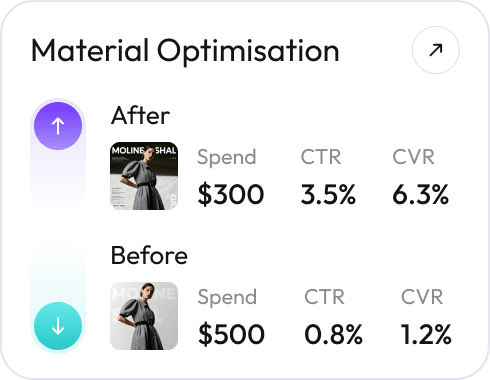Open the After ad creative thumbnail
This screenshot has width=490, height=380.
click(x=144, y=176)
